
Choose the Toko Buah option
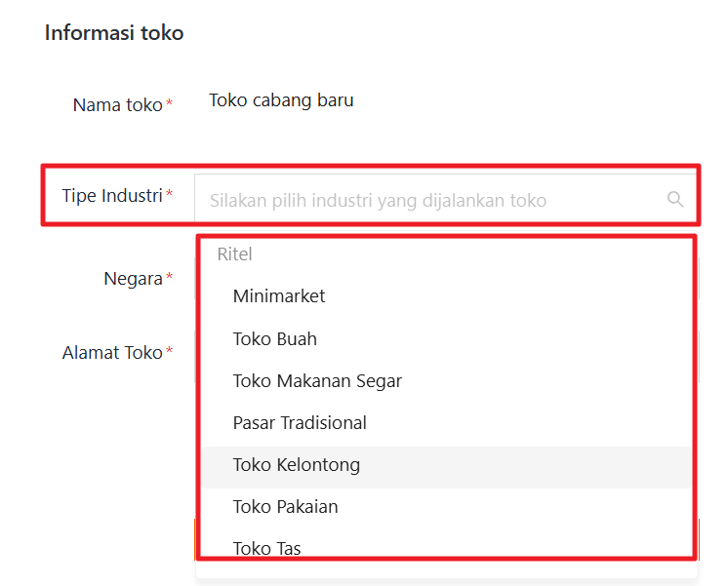point(275,339)
